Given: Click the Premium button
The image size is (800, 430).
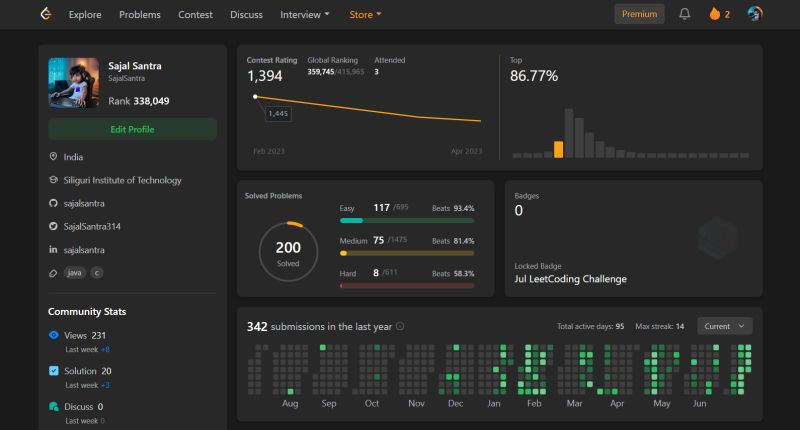Looking at the screenshot, I should pyautogui.click(x=639, y=14).
